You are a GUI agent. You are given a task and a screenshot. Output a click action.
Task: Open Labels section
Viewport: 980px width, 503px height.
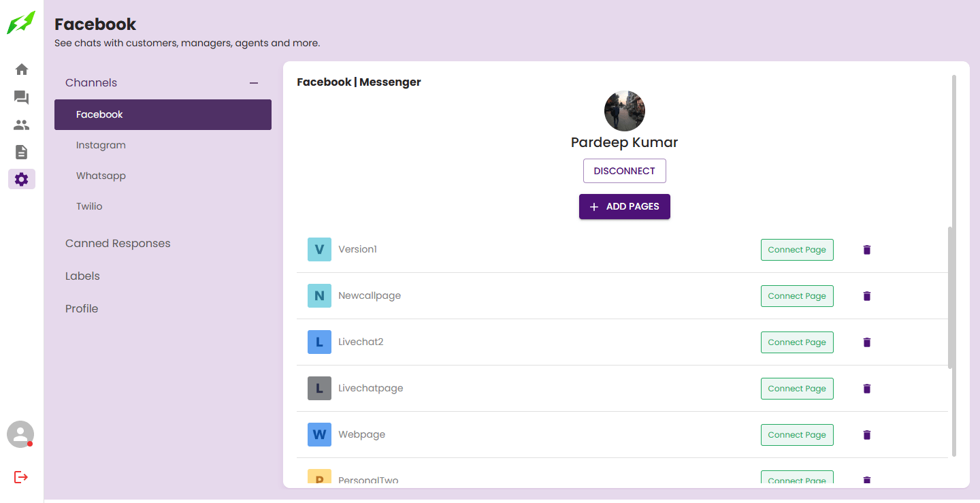click(x=82, y=276)
